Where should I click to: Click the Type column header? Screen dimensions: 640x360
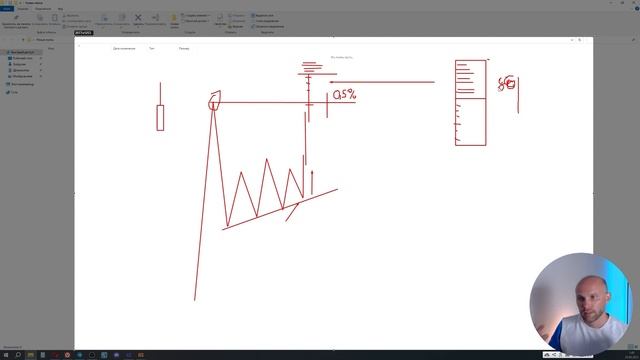pos(151,49)
